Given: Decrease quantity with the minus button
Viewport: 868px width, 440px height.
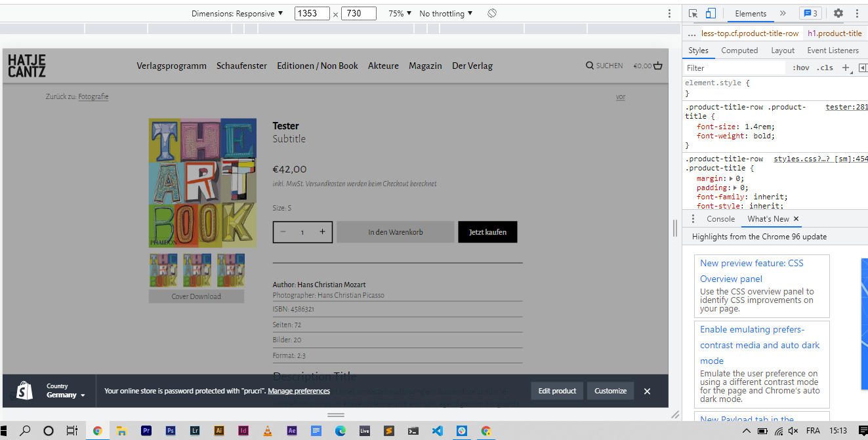Looking at the screenshot, I should pyautogui.click(x=283, y=232).
